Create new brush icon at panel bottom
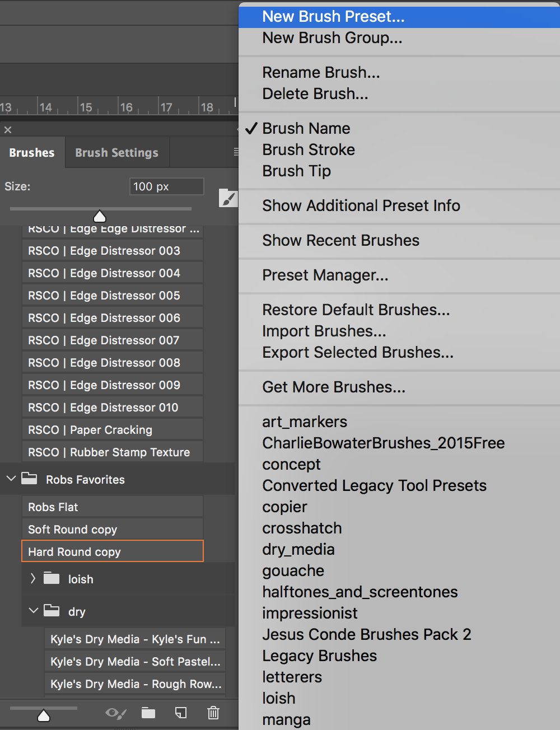 pos(181,713)
